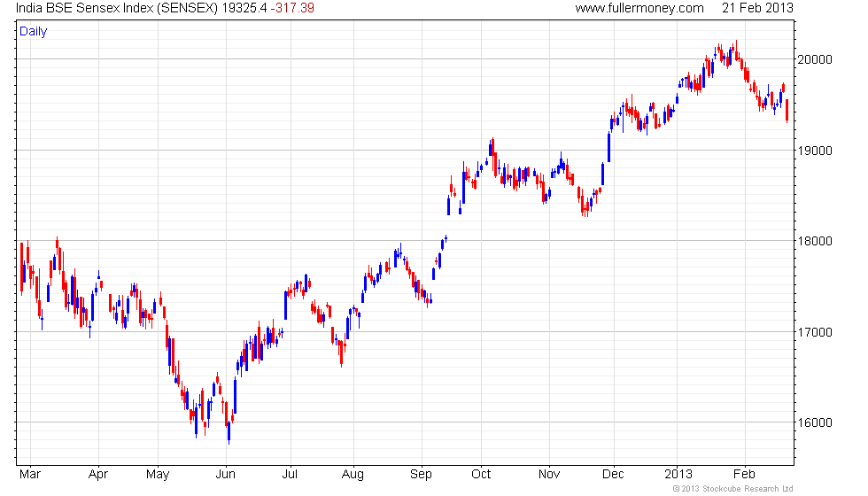The height and width of the screenshot is (496, 868).
Task: Click the 'Nov' month label
Action: (549, 475)
